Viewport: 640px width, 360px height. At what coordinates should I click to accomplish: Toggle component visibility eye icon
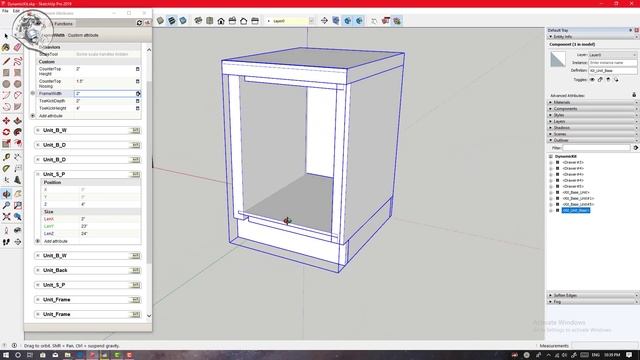tap(592, 80)
